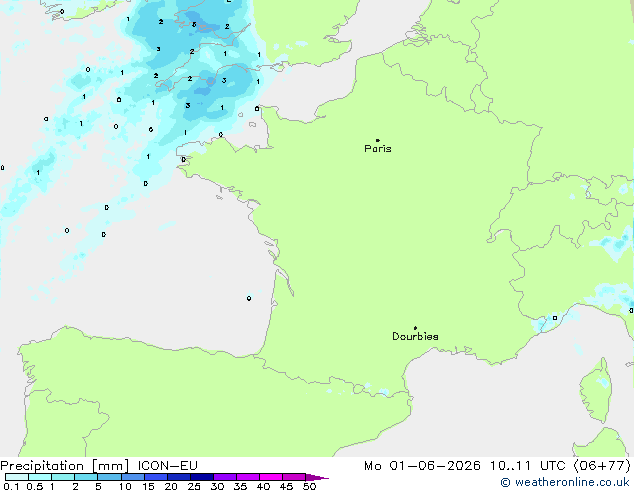Click the weatheronline.co.uk copyright link
Viewport: 634px width, 490px height.
click(x=564, y=482)
